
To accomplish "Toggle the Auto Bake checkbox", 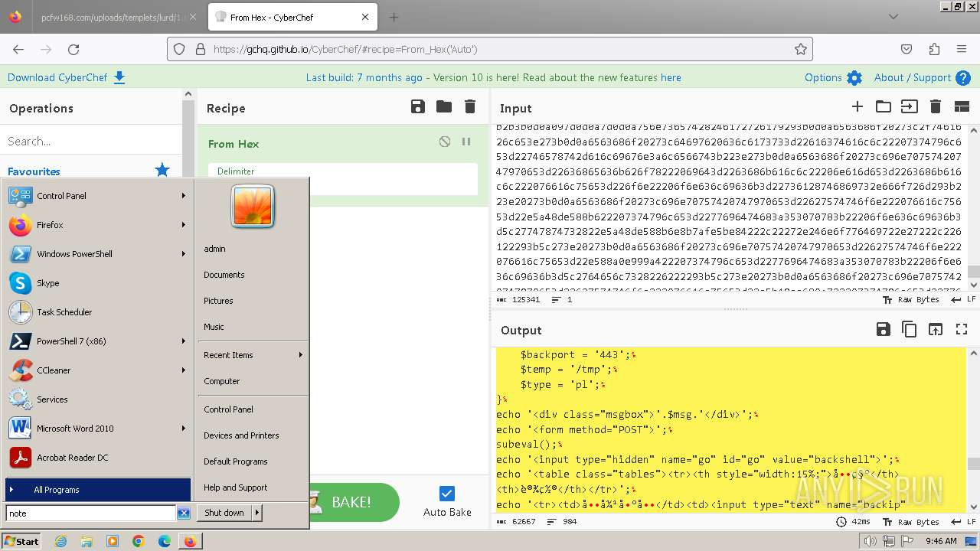I will coord(447,494).
